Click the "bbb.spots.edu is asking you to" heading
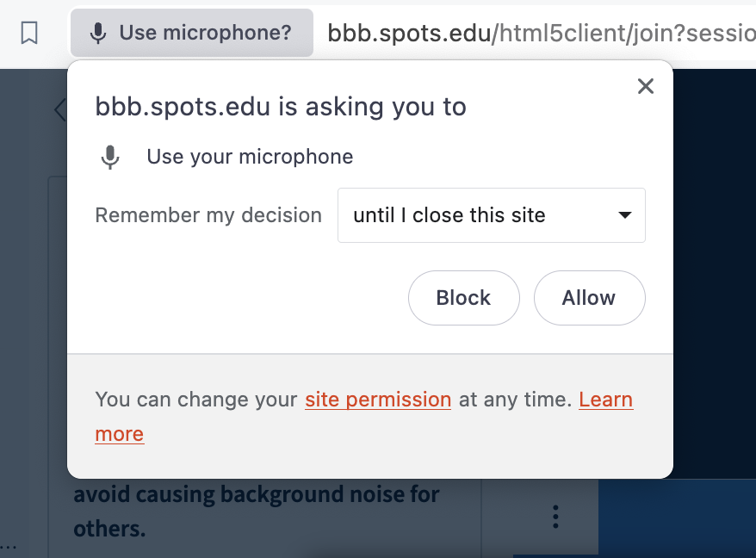Viewport: 756px width, 558px height. click(x=281, y=107)
